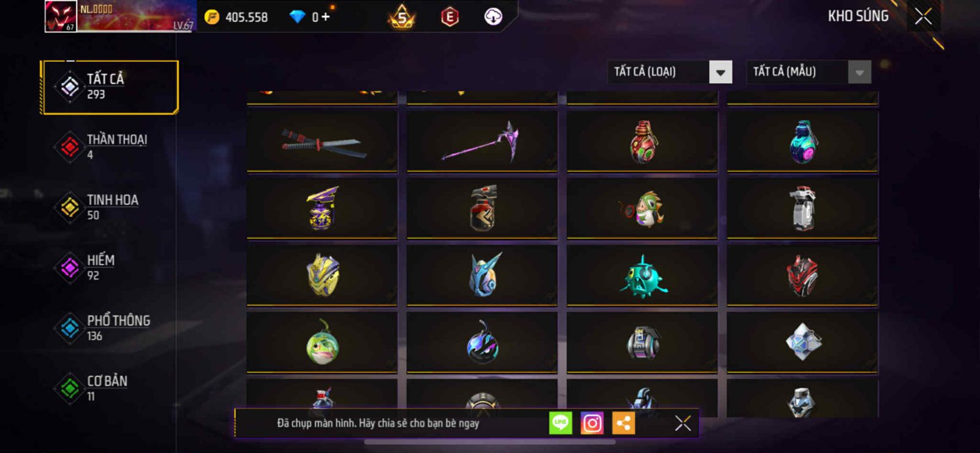
Task: Open the TẤT CẢ (LOẠI) filter box
Action: 670,72
